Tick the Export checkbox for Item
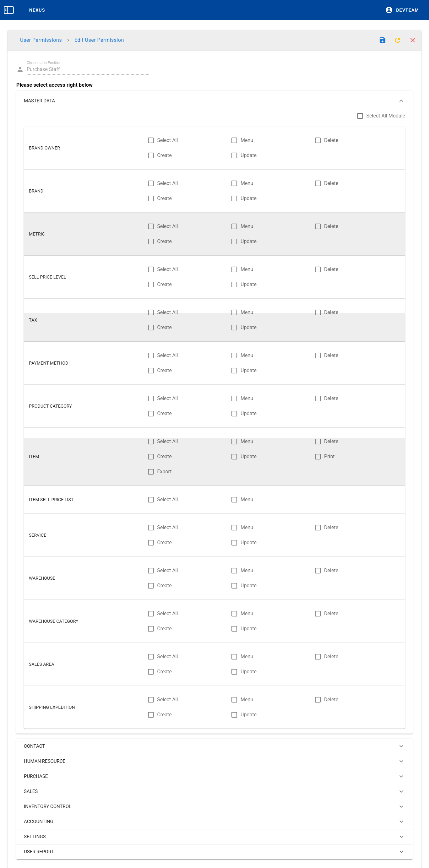This screenshot has height=868, width=429. pyautogui.click(x=151, y=472)
